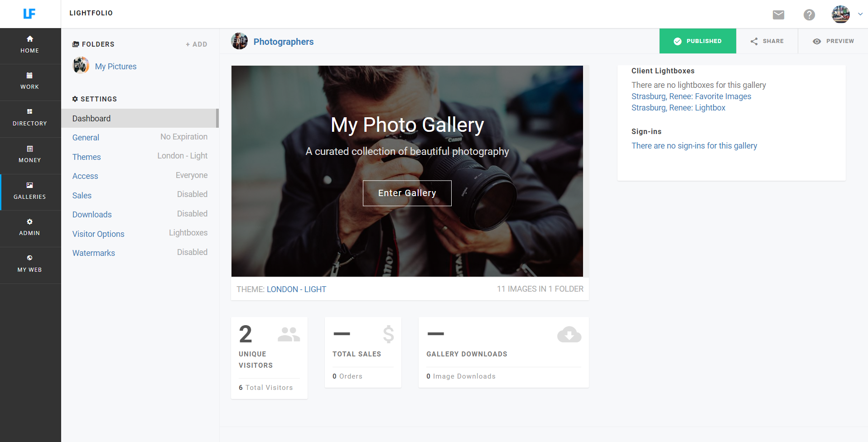
Task: Open the Money section in sidebar
Action: [30, 155]
